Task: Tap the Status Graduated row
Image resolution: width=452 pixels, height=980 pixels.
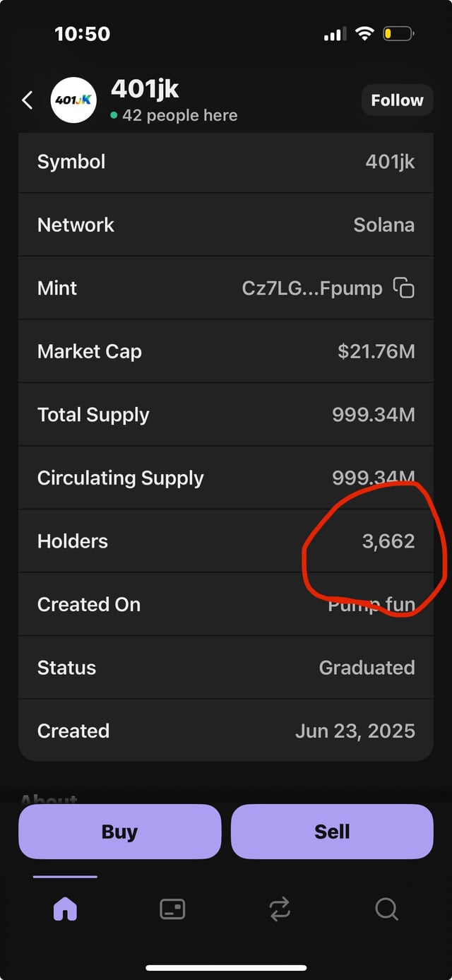Action: click(x=226, y=668)
